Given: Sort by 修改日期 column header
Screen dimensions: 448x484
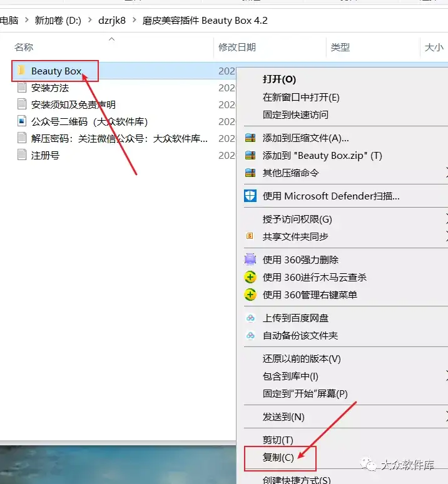Looking at the screenshot, I should tap(237, 48).
